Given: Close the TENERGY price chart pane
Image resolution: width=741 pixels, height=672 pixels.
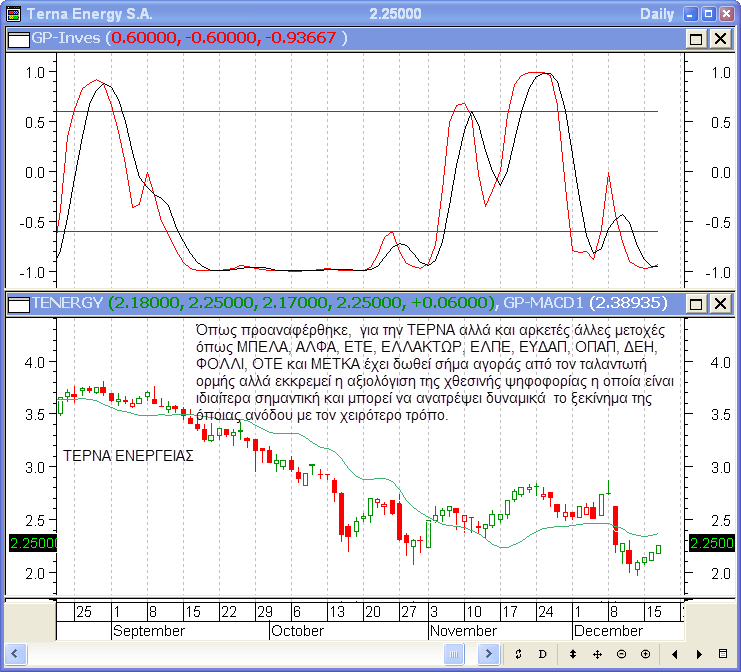Looking at the screenshot, I should (719, 303).
